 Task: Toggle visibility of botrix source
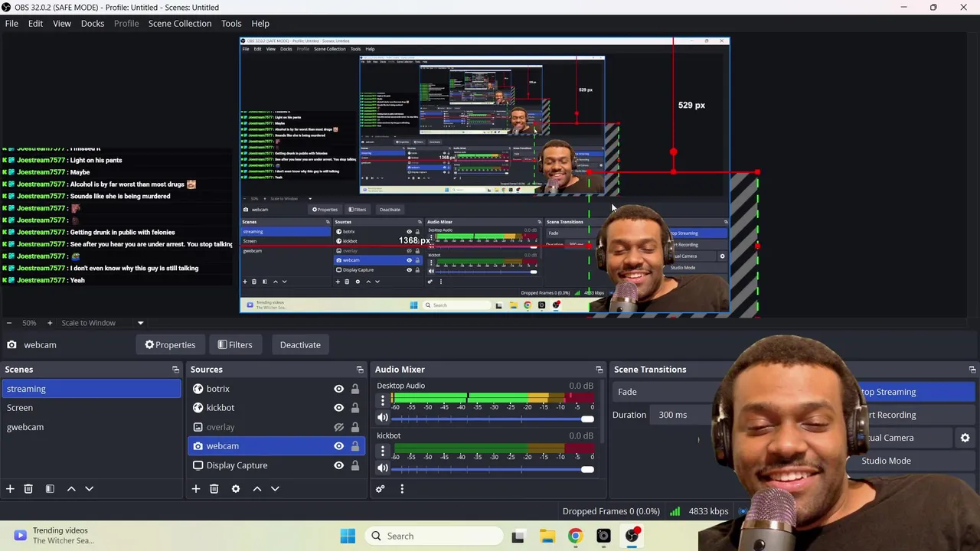point(338,389)
